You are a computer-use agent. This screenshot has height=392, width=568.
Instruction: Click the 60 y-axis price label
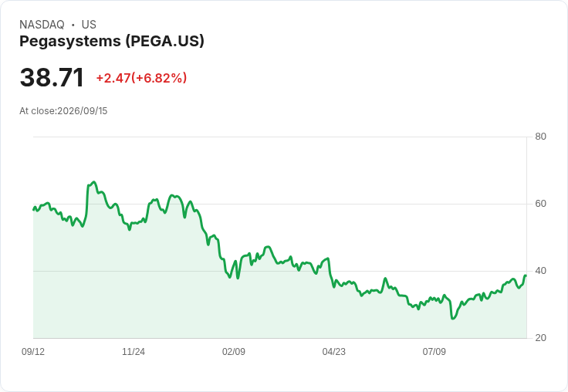point(540,204)
